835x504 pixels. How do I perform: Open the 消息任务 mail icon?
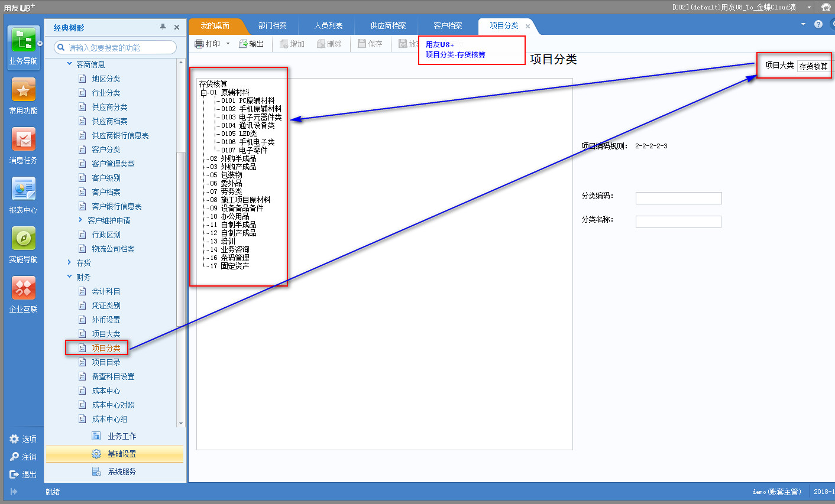point(23,140)
